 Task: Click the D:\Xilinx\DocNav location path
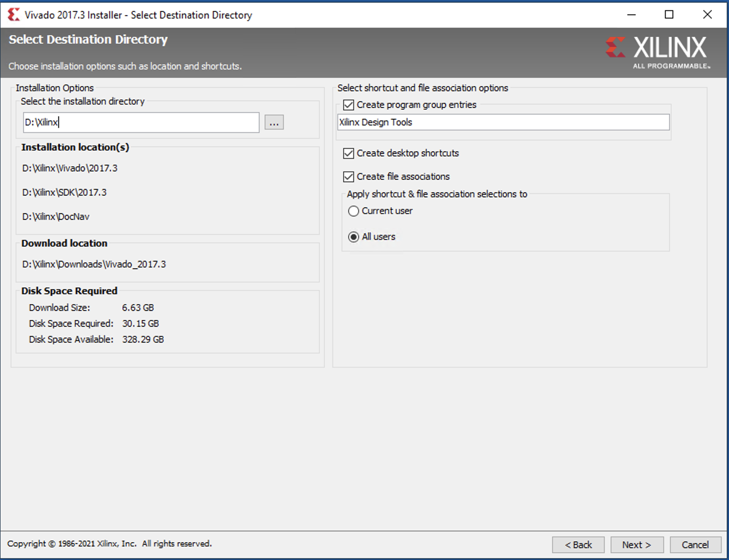tap(56, 217)
